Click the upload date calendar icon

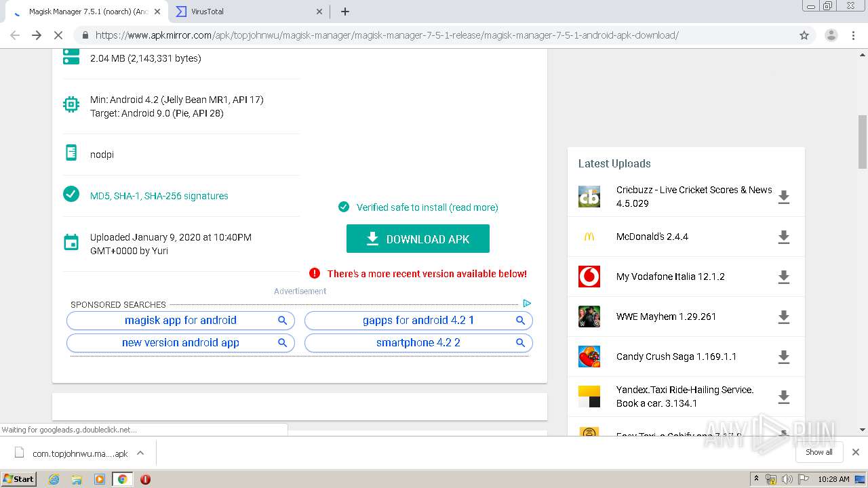pos(71,243)
